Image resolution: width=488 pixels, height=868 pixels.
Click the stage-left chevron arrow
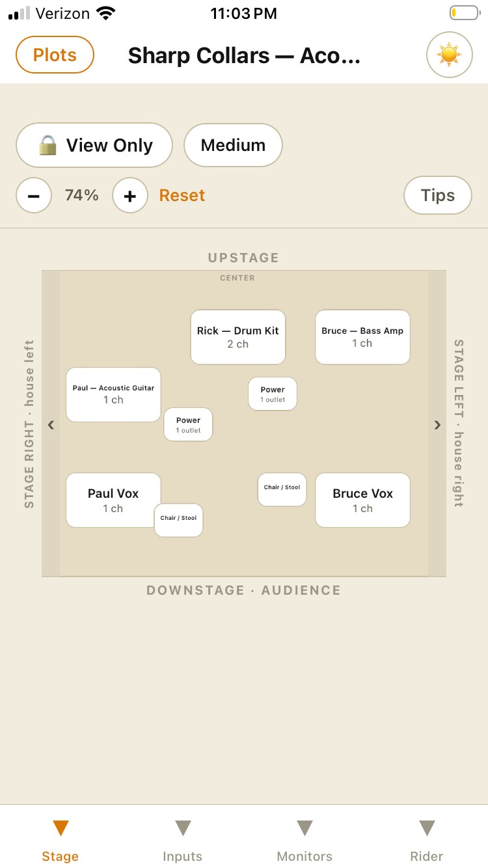coord(437,425)
